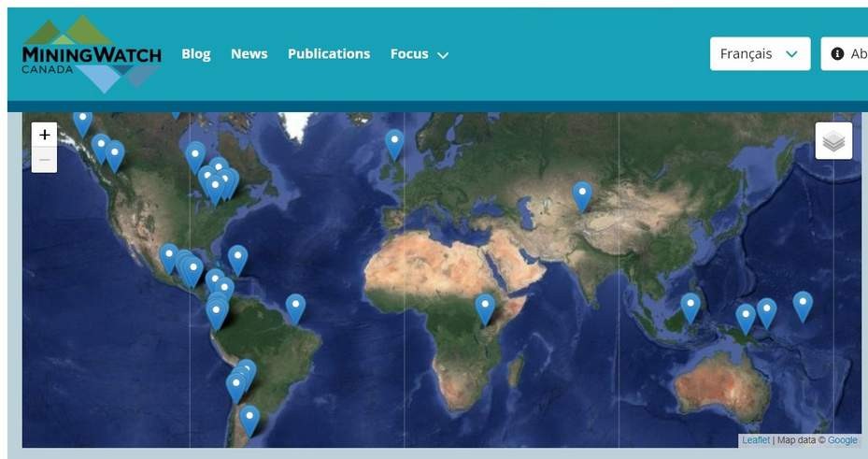Click the Google map data link
The image size is (868, 459).
(x=842, y=440)
